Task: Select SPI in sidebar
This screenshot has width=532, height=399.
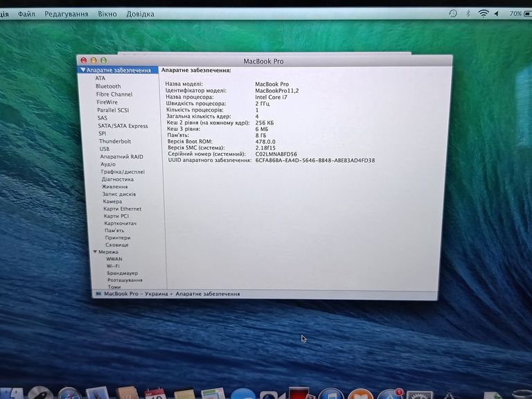Action: pos(103,134)
